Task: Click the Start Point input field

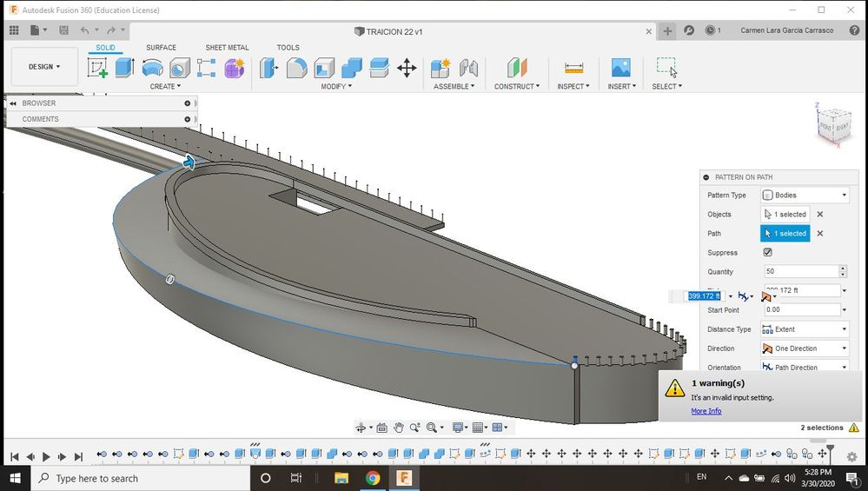Action: click(x=799, y=310)
